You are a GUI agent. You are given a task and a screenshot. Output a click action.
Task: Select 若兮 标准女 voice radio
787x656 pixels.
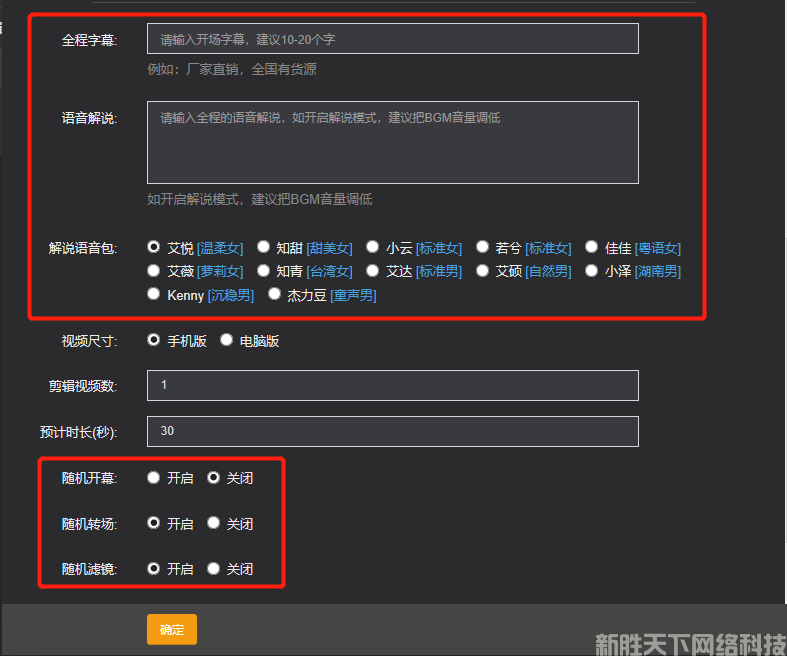click(483, 247)
